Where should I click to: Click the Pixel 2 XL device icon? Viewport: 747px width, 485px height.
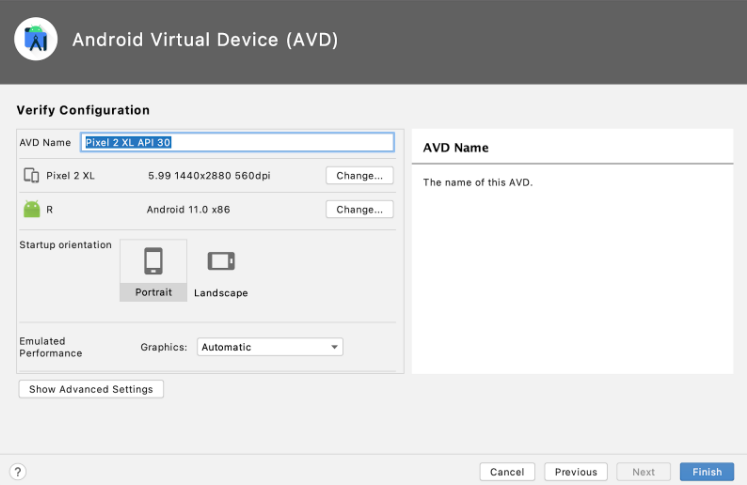[31, 175]
